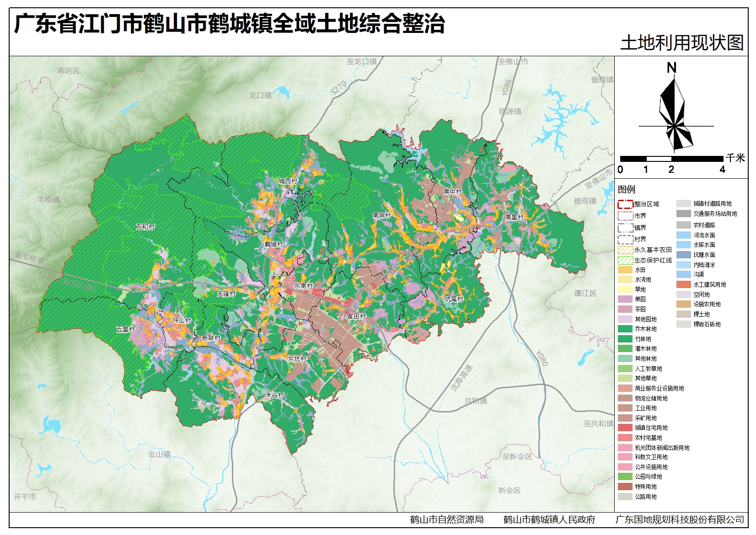Click the 土地利用现状图 subtitle text
Image resolution: width=756 pixels, height=535 pixels.
click(x=681, y=43)
